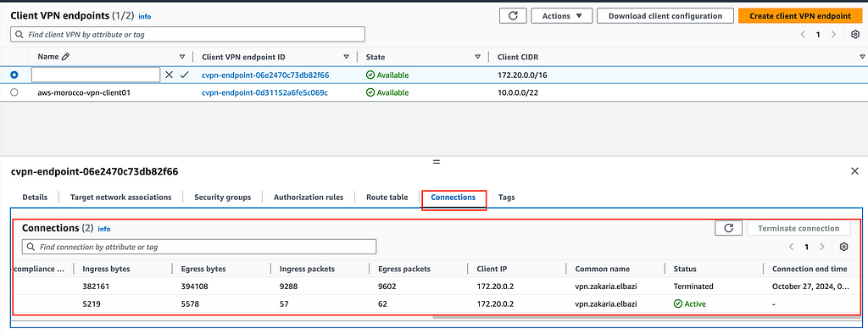Open the Actions dropdown

pos(562,15)
